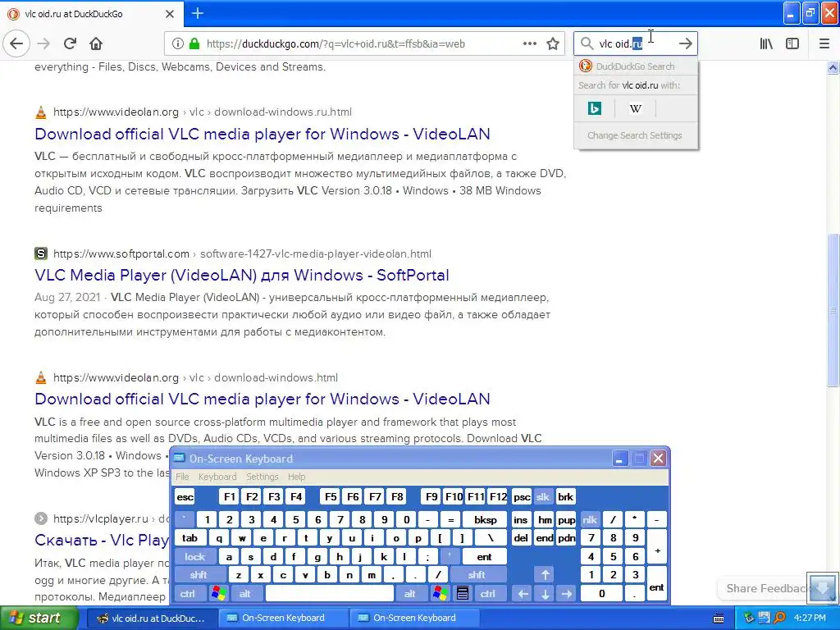Viewport: 840px width, 630px height.
Task: Open the browser home page
Action: pyautogui.click(x=96, y=43)
